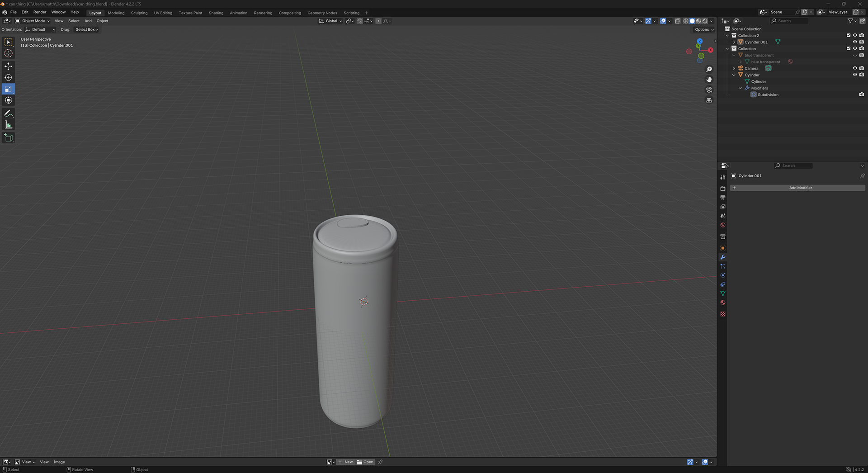868x473 pixels.
Task: Select the Move tool
Action: (x=8, y=66)
